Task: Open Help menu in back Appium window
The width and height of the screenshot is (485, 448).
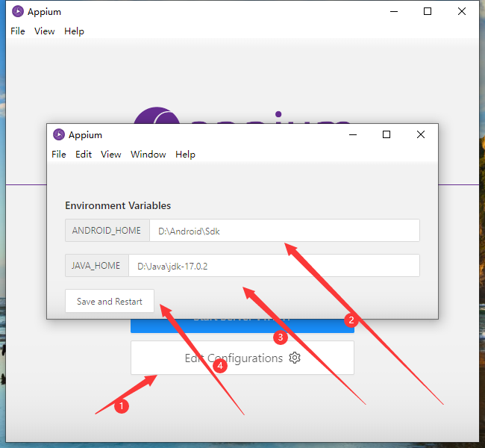Action: (x=74, y=31)
